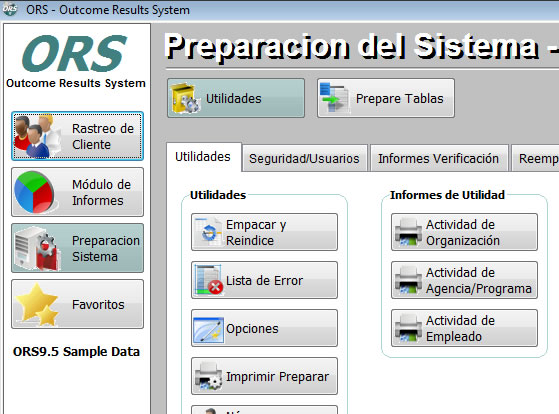Click Imprimir Preparar button
This screenshot has width=559, height=414.
coord(264,376)
